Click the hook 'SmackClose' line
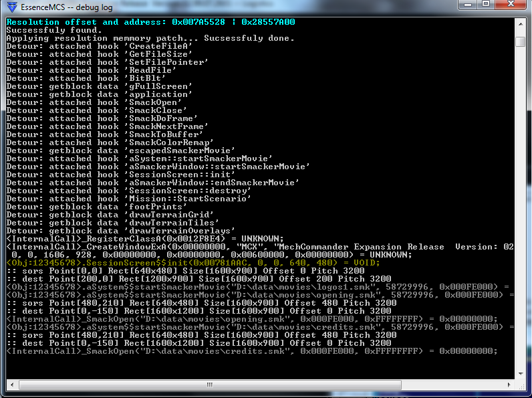Screen dimensions: 532x398 point(97,110)
